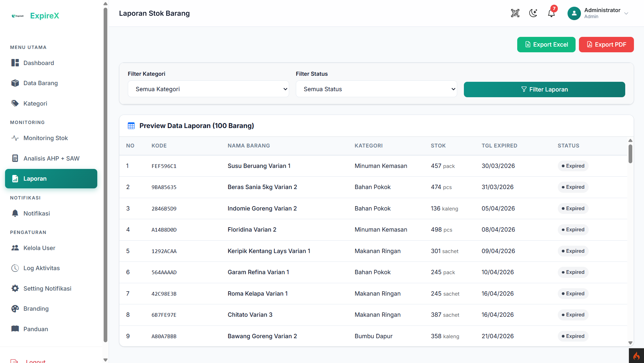Click the Administrator avatar icon
Image resolution: width=644 pixels, height=363 pixels.
pyautogui.click(x=574, y=13)
